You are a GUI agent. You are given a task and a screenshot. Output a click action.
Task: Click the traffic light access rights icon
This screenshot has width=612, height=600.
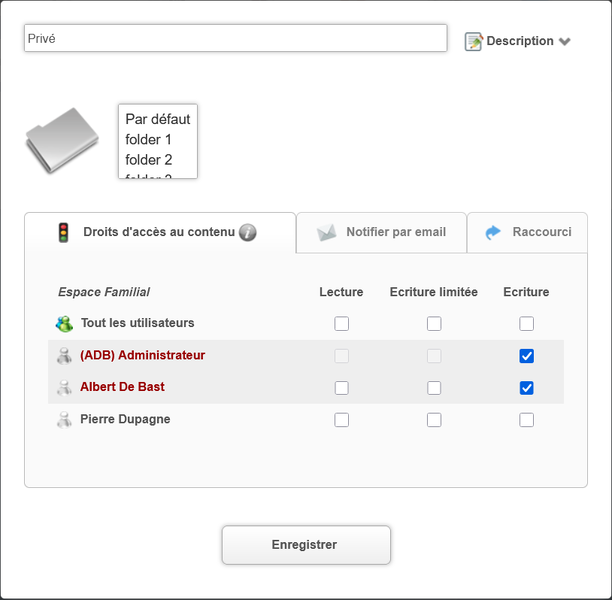(64, 232)
